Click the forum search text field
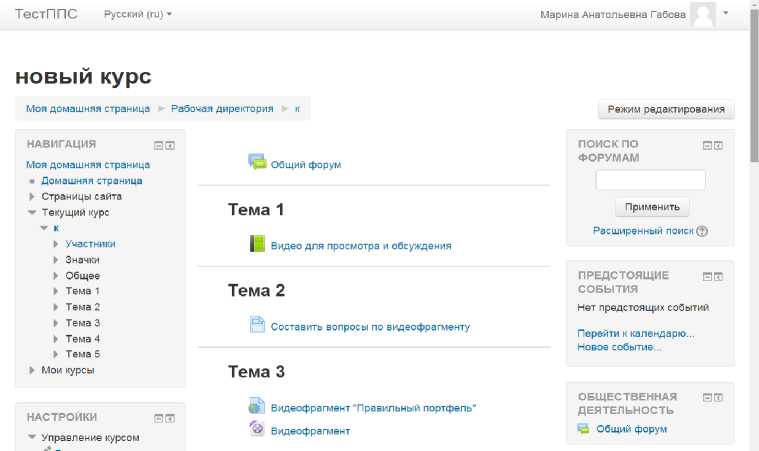759x451 pixels. [x=650, y=181]
